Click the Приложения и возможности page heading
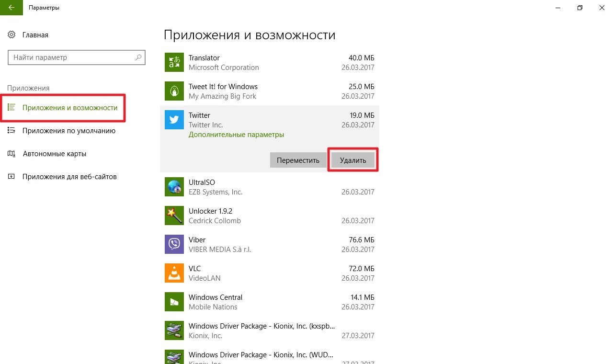613x364 pixels. click(250, 35)
